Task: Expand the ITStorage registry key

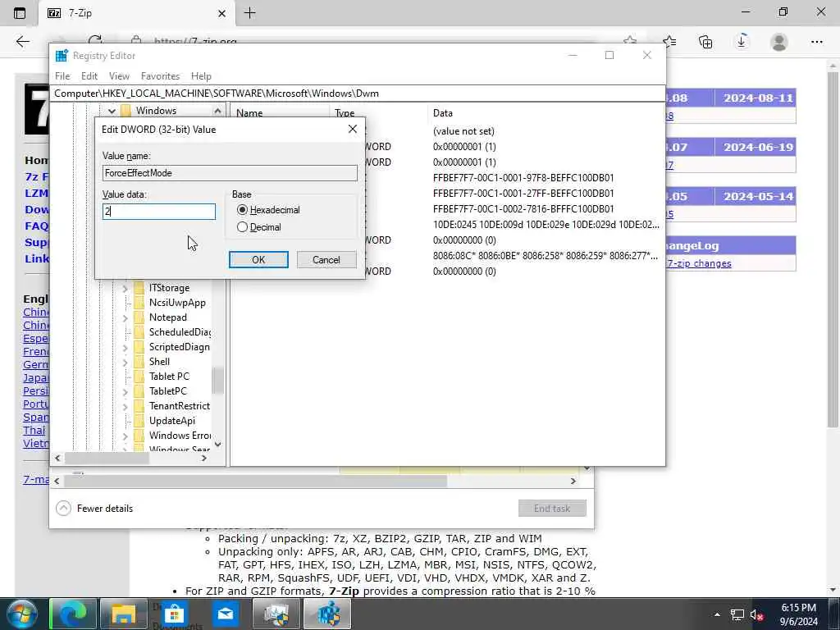Action: [x=125, y=288]
